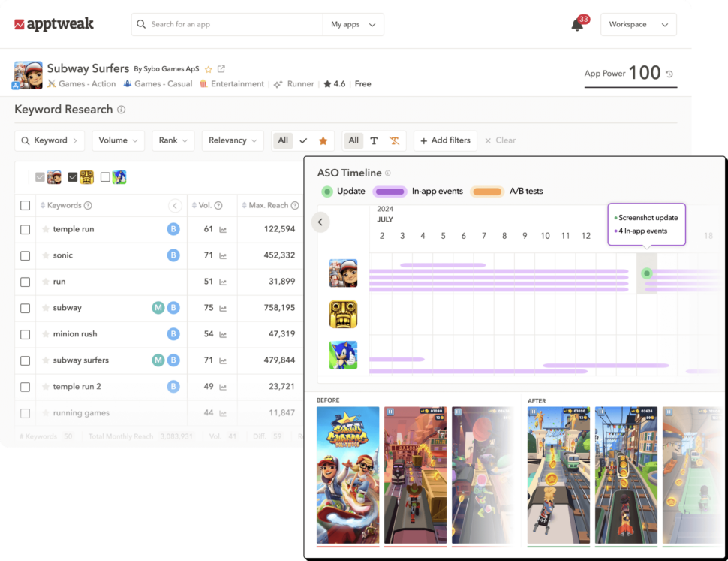
Task: Click the Search for an app field
Action: point(227,25)
